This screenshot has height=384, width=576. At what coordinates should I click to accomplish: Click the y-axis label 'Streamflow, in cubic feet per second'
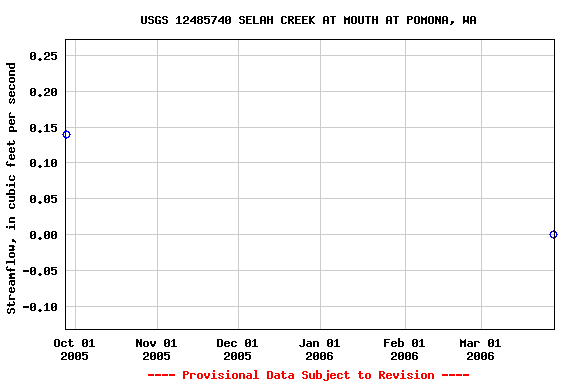11,188
